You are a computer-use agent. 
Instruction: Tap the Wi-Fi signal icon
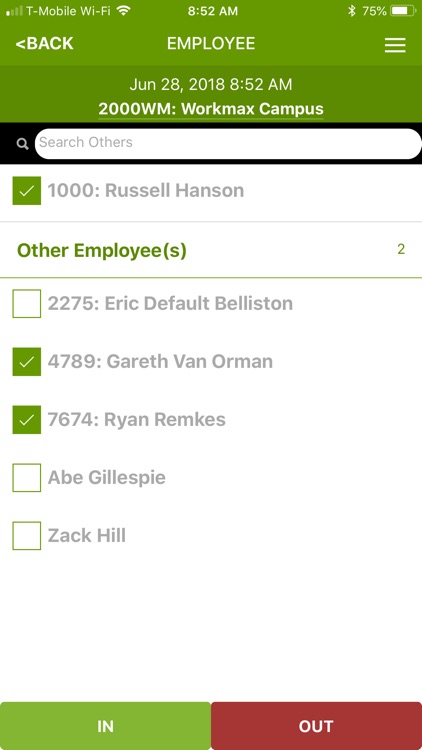(x=123, y=11)
